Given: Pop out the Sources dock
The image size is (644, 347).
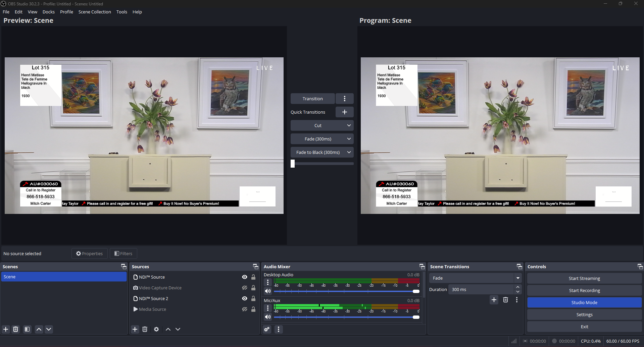Looking at the screenshot, I should pos(255,266).
